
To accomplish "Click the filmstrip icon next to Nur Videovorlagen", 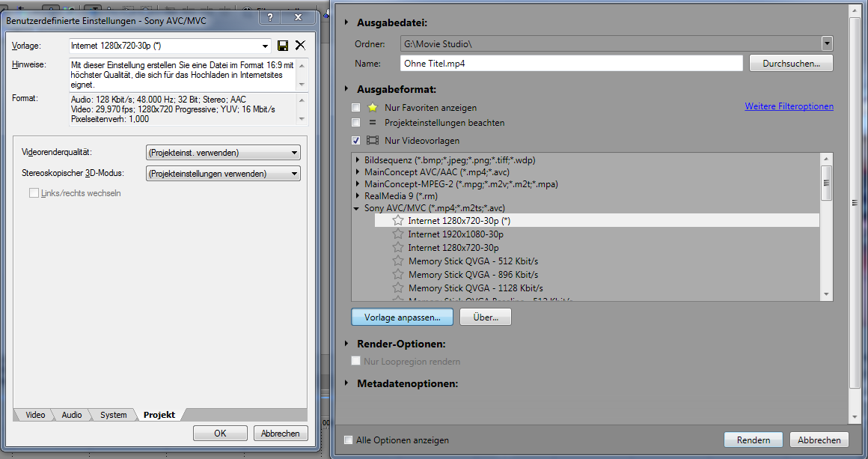I will (x=373, y=141).
